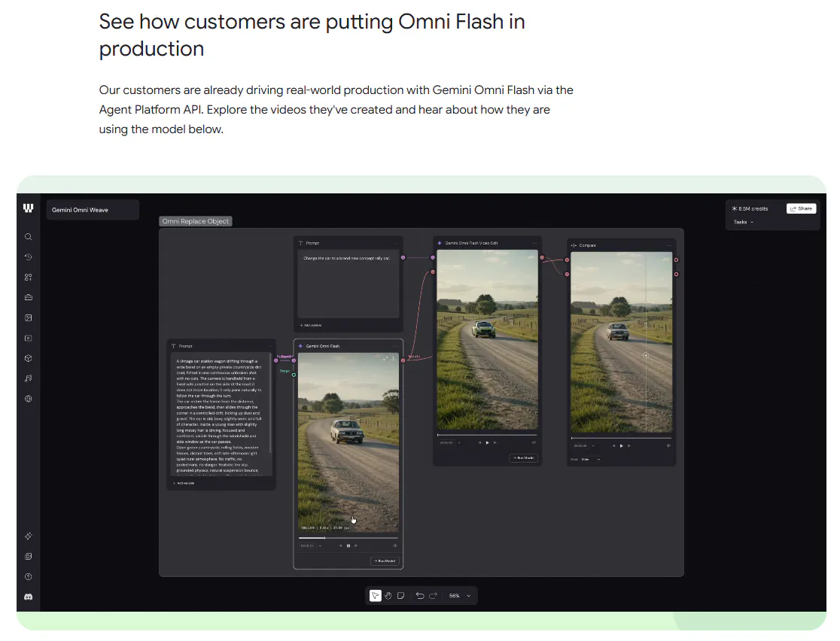Open the apps grid icon in the sidebar
The height and width of the screenshot is (641, 840).
point(29,278)
